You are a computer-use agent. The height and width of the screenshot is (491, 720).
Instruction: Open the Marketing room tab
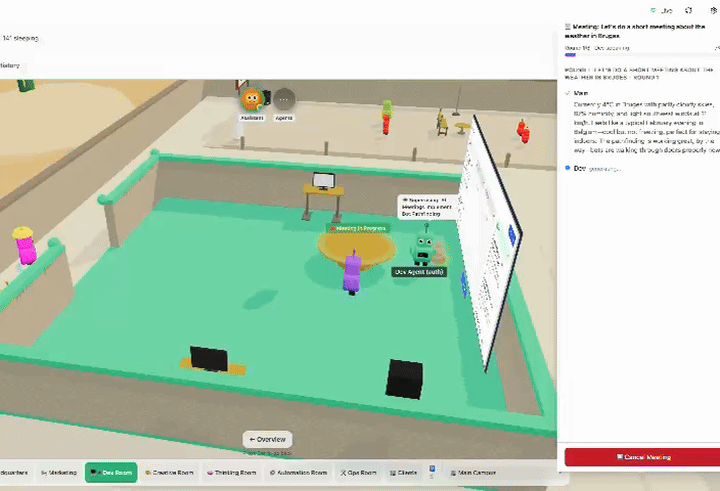[59, 472]
